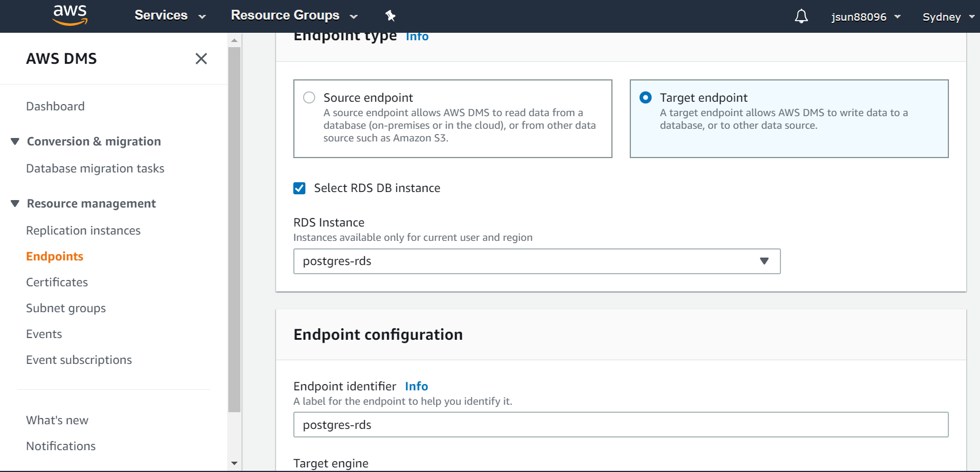Image resolution: width=980 pixels, height=472 pixels.
Task: Collapse the Resource management section
Action: (16, 204)
